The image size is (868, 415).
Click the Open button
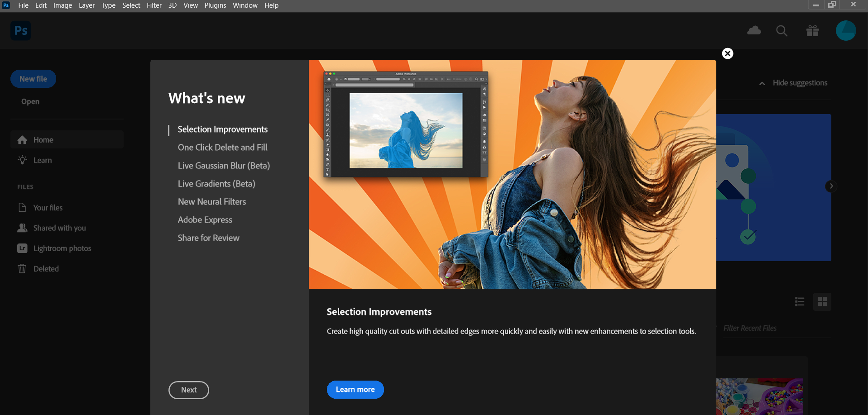pyautogui.click(x=30, y=101)
